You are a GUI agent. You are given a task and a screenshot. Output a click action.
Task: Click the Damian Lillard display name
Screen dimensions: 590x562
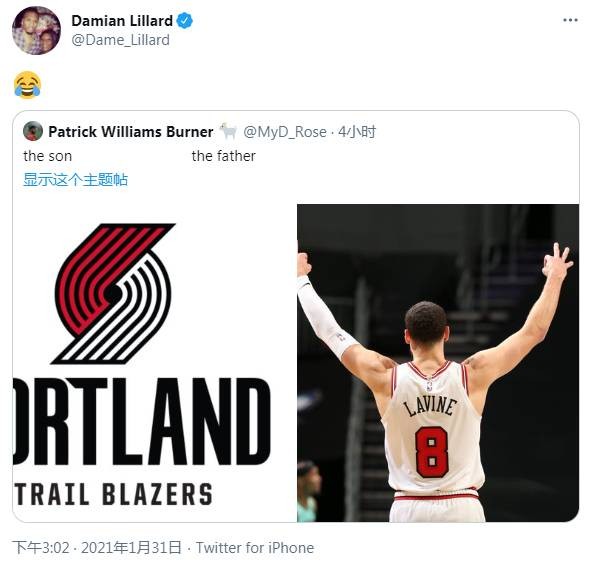click(122, 21)
